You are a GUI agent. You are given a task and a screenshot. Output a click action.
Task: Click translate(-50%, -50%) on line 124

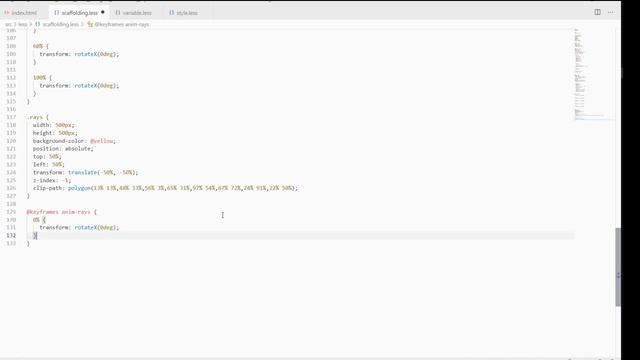(103, 173)
